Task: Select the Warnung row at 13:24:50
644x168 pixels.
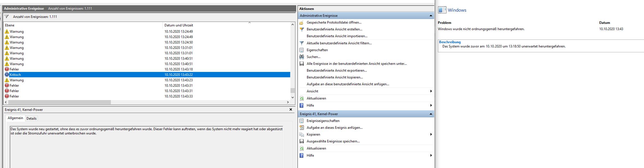Action: point(147,42)
